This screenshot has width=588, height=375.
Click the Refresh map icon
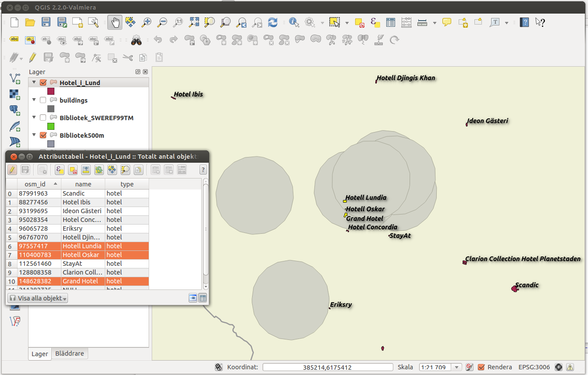tap(273, 22)
